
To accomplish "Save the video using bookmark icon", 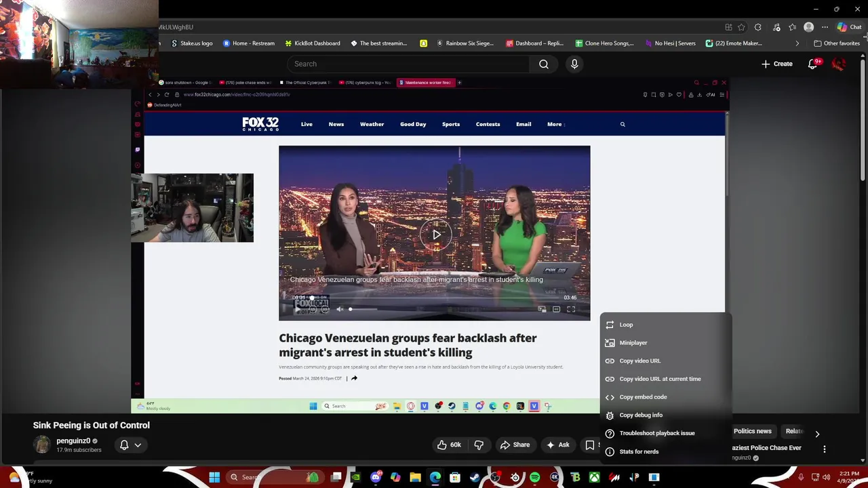I will [x=590, y=445].
